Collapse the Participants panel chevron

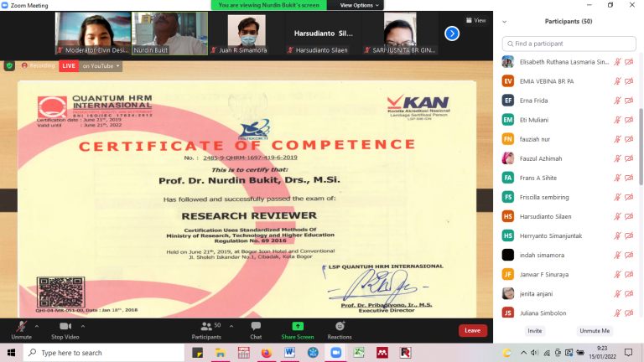[x=504, y=22]
